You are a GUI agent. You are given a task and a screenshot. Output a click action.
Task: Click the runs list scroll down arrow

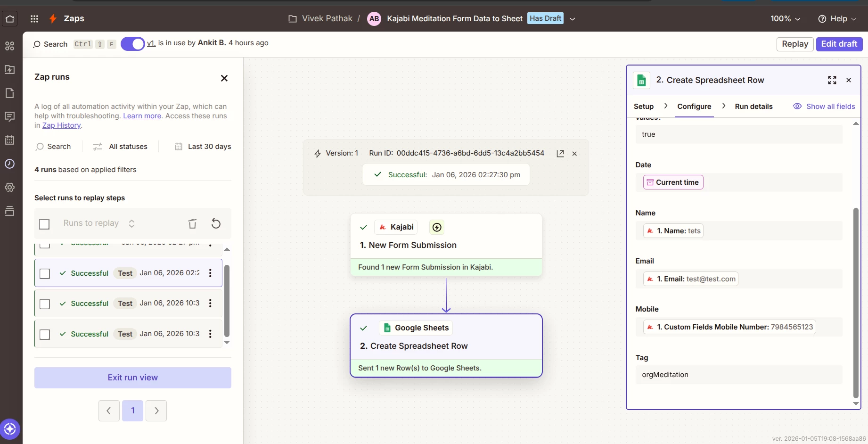(227, 343)
